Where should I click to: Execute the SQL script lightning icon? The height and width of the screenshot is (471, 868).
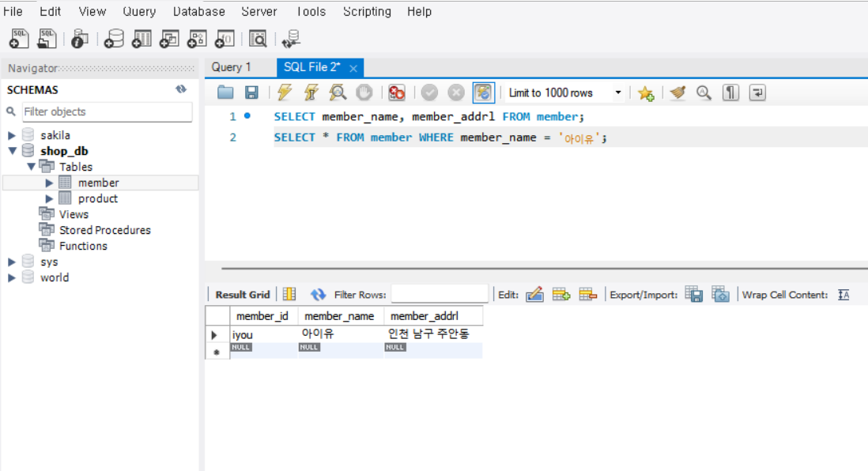click(x=285, y=92)
